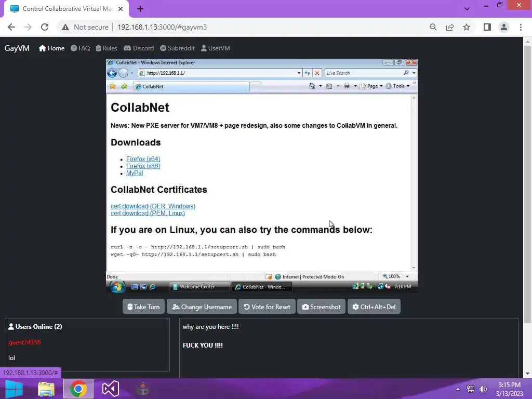Click the IE stop (red X) button
The height and width of the screenshot is (399, 532).
click(317, 73)
